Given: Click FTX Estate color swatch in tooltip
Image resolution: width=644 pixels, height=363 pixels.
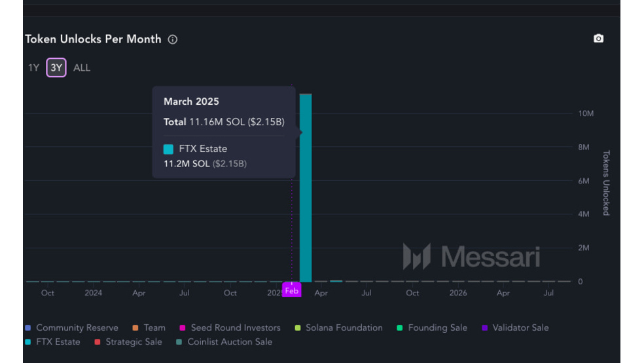Looking at the screenshot, I should [168, 149].
